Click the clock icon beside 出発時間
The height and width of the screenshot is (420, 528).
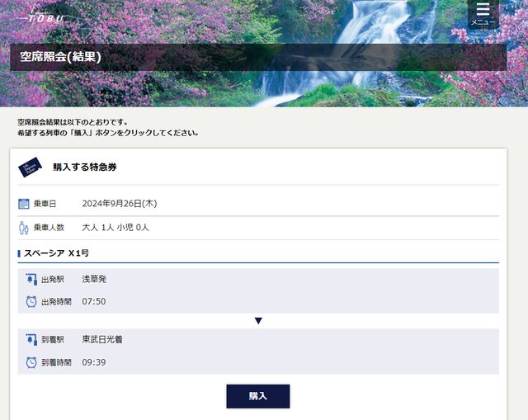click(x=31, y=302)
